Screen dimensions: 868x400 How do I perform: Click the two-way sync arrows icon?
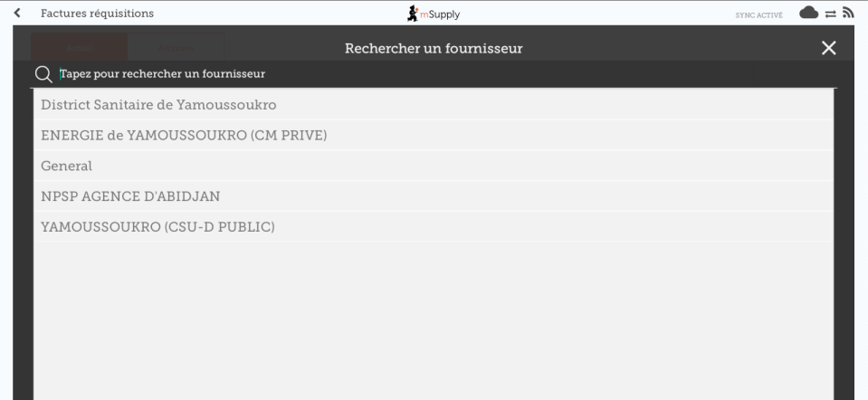tap(831, 13)
